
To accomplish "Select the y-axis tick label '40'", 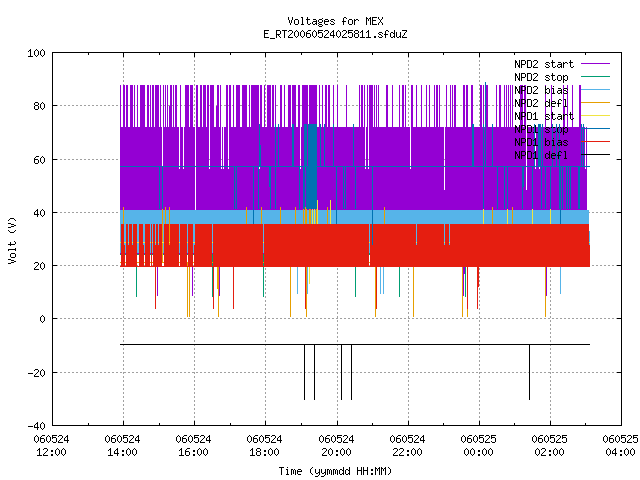I will click(40, 213).
